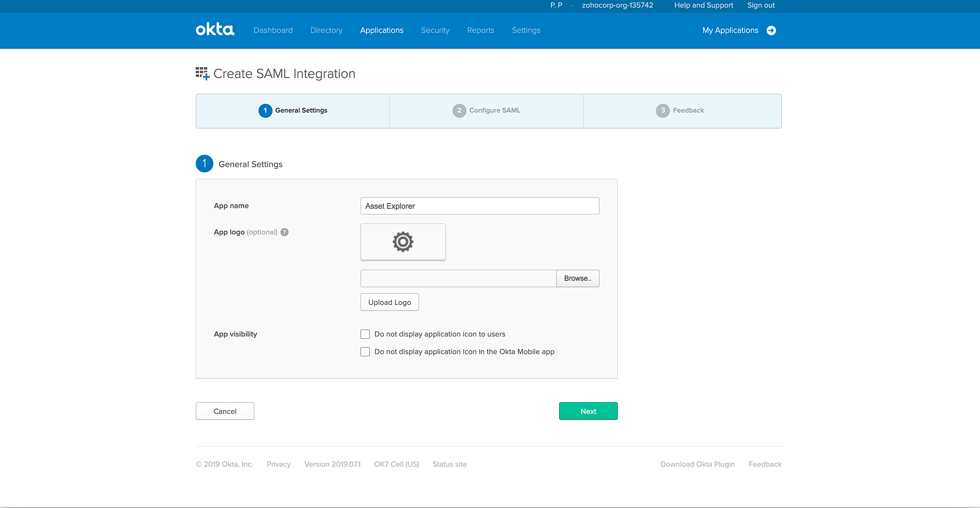Click the Sign out link
This screenshot has width=980, height=508.
[760, 5]
